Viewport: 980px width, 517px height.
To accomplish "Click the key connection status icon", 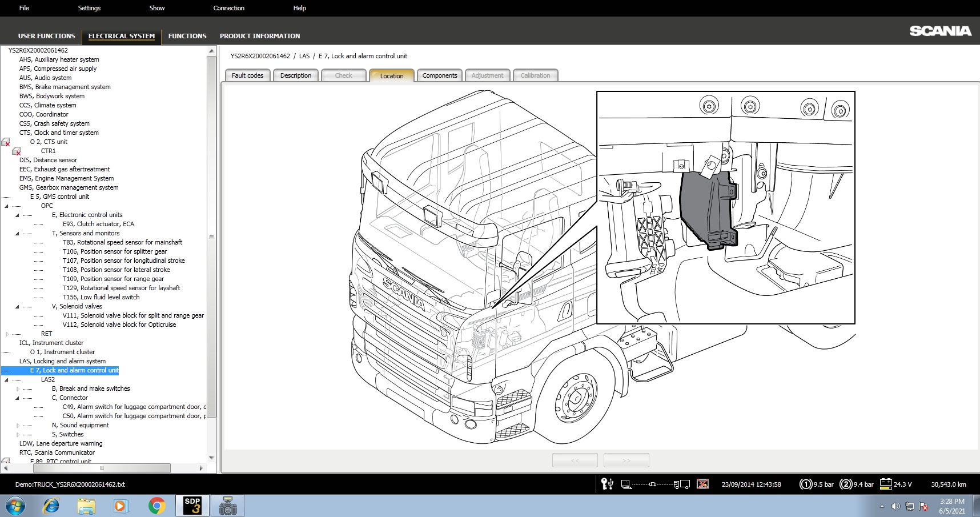I will [x=607, y=484].
